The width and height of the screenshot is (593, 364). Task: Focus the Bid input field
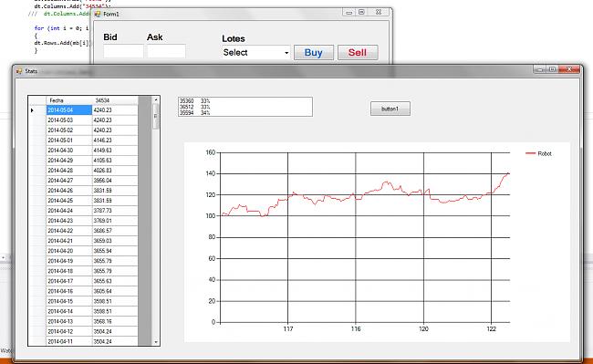123,51
